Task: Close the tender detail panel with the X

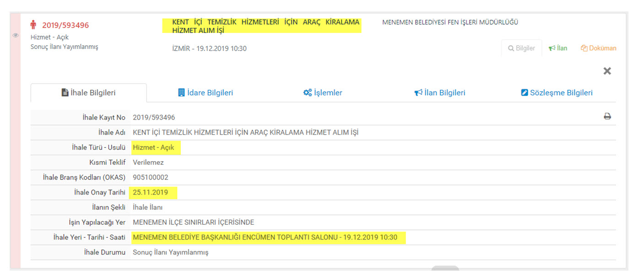Action: (x=607, y=71)
